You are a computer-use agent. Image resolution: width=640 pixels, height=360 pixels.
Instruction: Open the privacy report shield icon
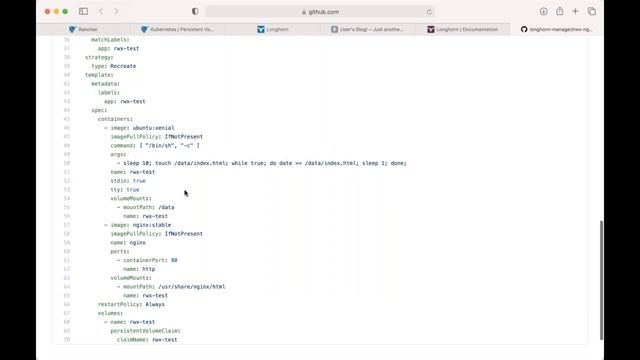coord(195,11)
